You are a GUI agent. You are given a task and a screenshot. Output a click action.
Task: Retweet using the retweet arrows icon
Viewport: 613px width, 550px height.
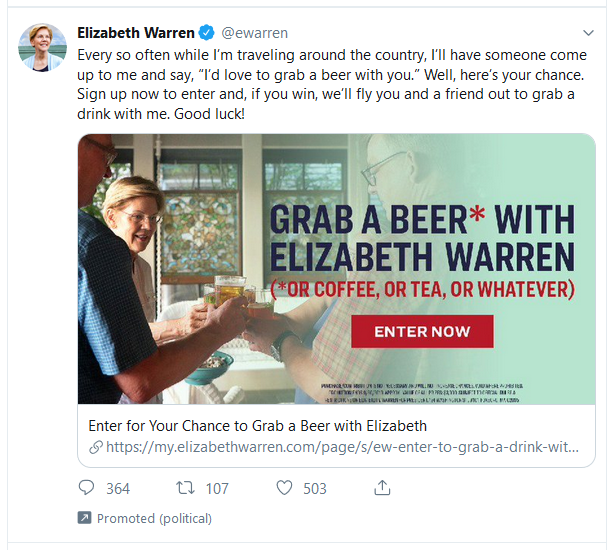coord(185,488)
